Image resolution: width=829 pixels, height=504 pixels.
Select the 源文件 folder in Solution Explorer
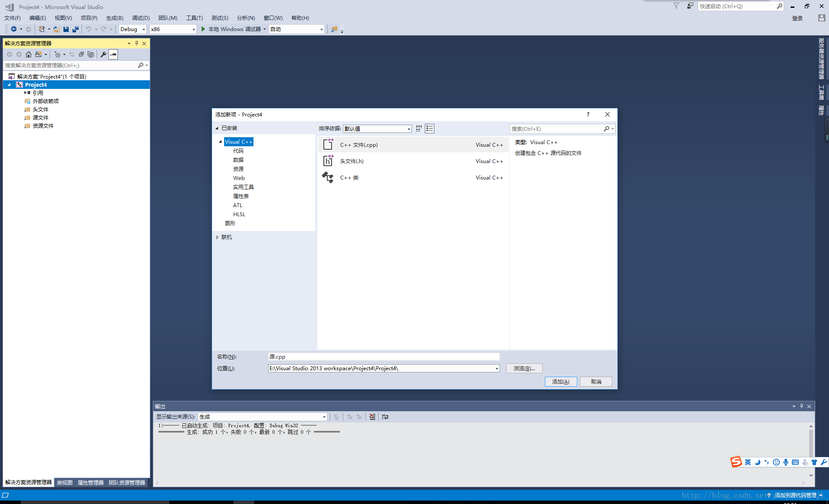tap(41, 118)
